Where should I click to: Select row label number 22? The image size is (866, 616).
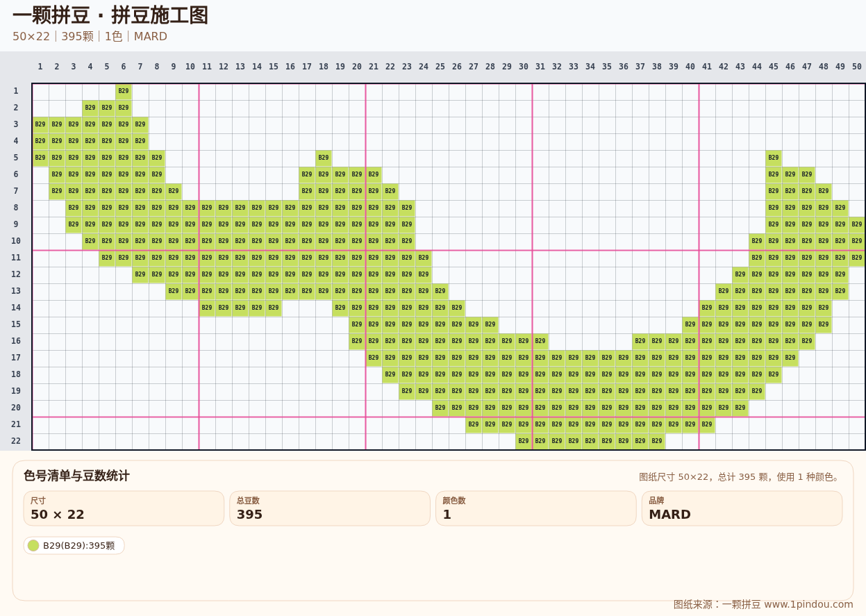[16, 442]
